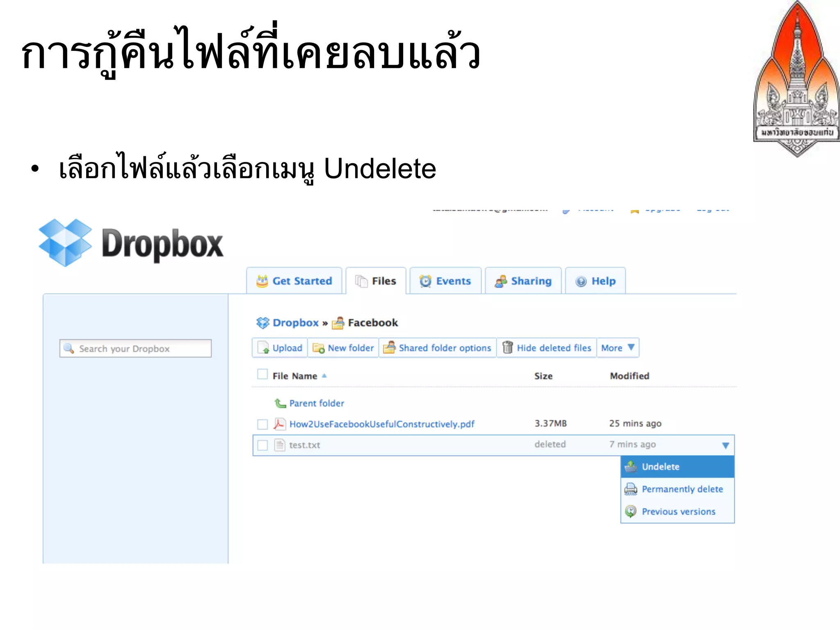Click the search magnifier icon
840x630 pixels.
tap(69, 348)
